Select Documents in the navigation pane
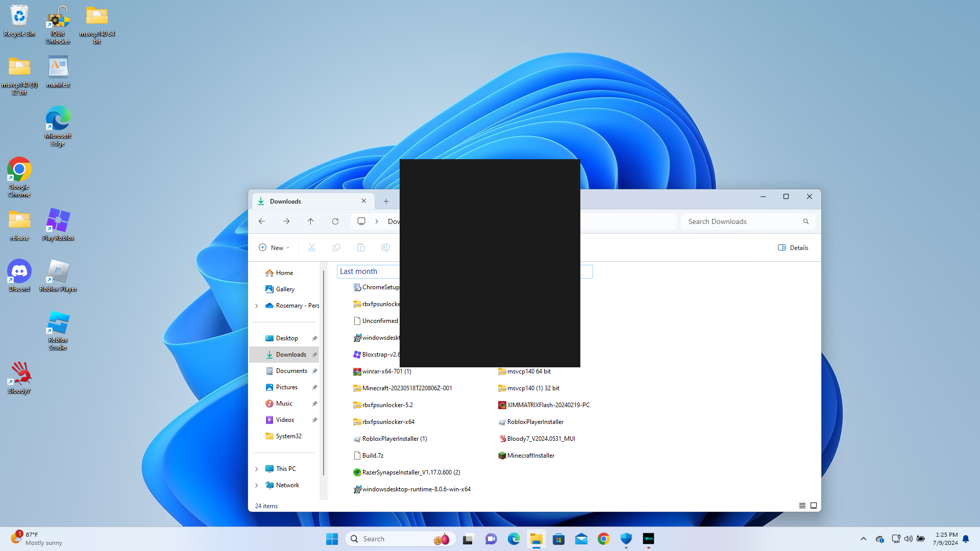Screen dimensions: 980x551 pos(291,371)
